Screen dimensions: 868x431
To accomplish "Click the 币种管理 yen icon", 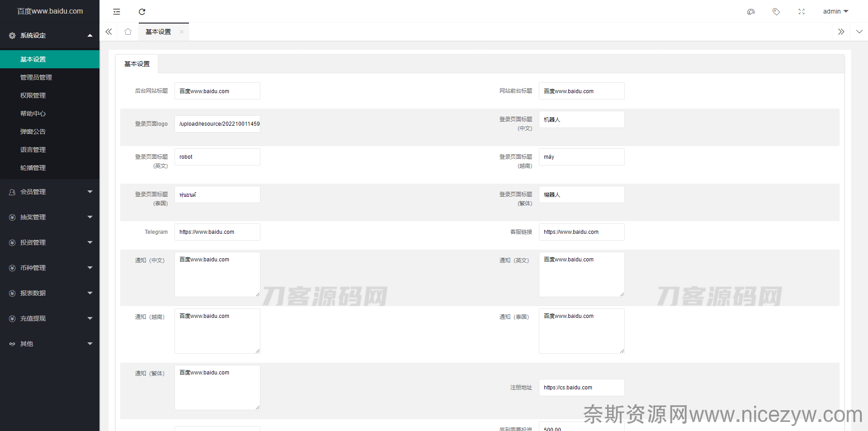I will (x=12, y=268).
